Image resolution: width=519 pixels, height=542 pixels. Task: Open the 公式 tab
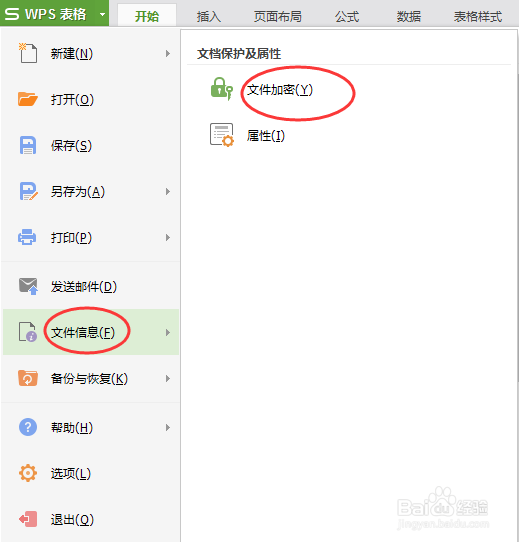(347, 16)
